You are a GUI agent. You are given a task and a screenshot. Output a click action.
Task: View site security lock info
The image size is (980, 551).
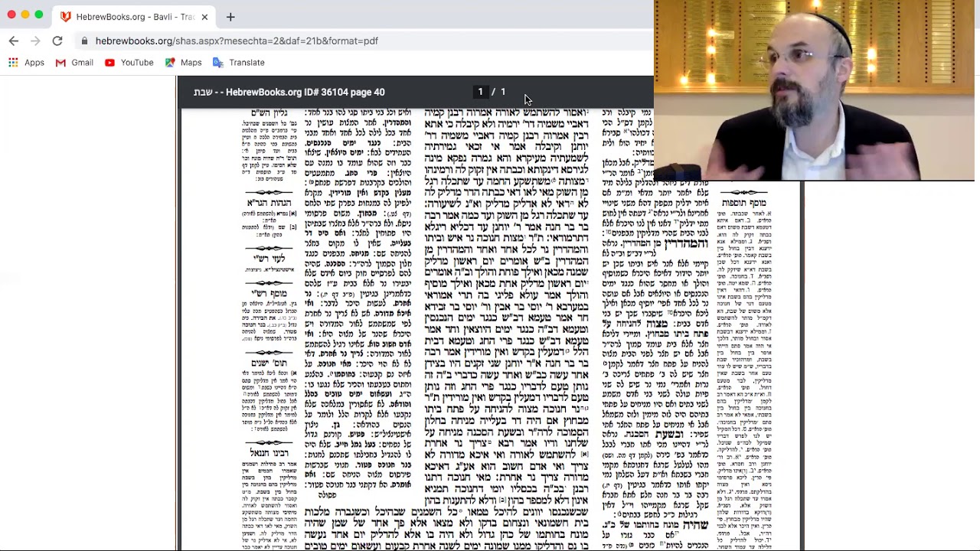[x=83, y=41]
